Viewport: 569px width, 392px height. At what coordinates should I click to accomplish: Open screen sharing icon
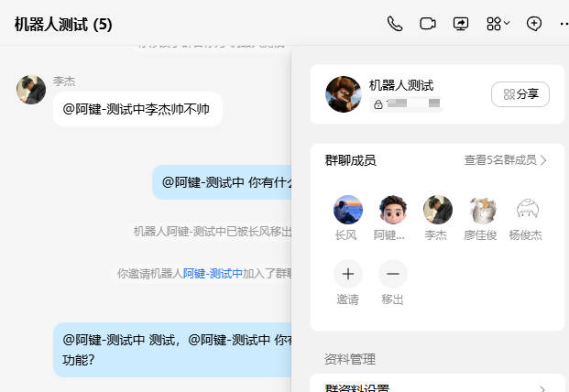[461, 24]
